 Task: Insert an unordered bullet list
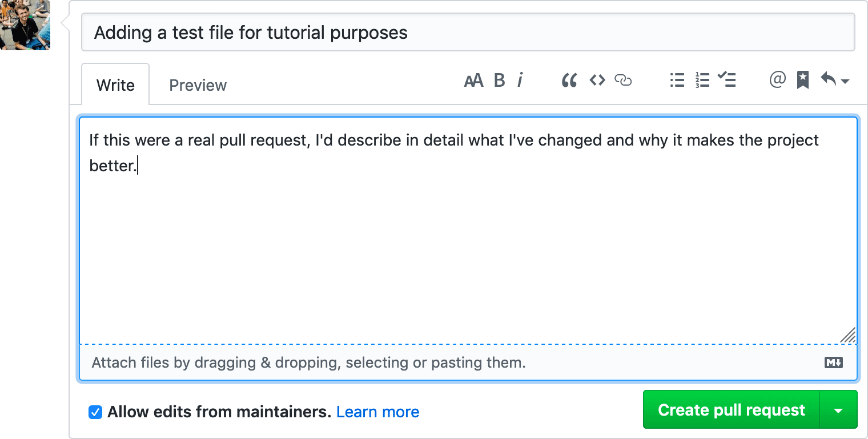[x=676, y=80]
